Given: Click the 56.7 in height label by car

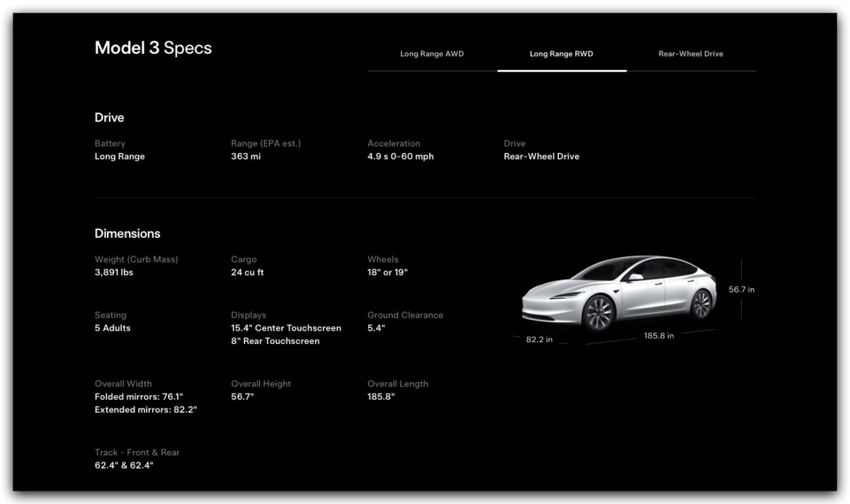Looking at the screenshot, I should click(742, 290).
